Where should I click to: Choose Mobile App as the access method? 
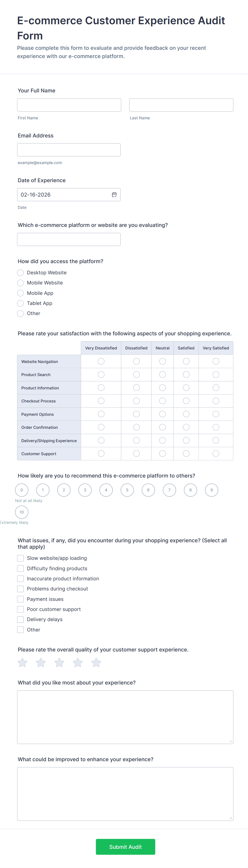pyautogui.click(x=21, y=293)
